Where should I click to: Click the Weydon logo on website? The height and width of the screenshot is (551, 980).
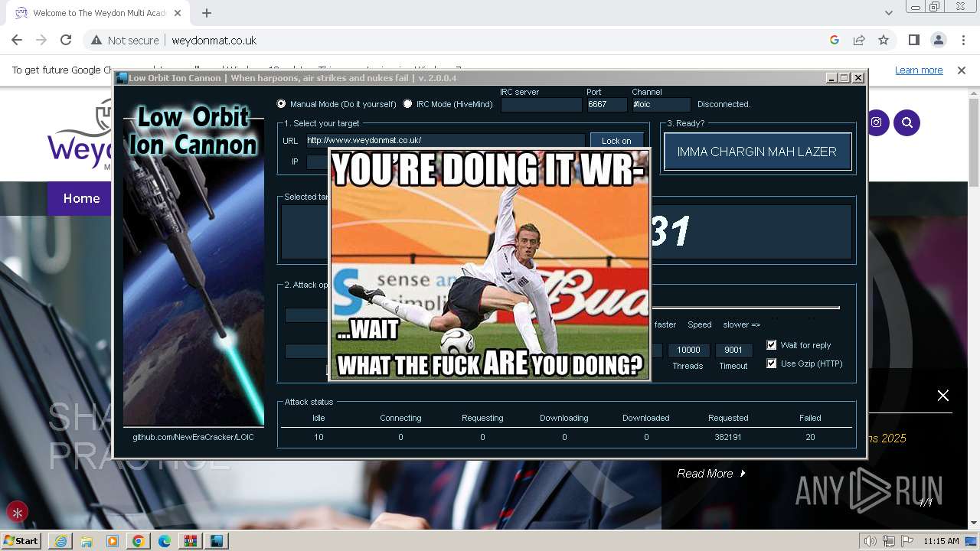click(80, 136)
